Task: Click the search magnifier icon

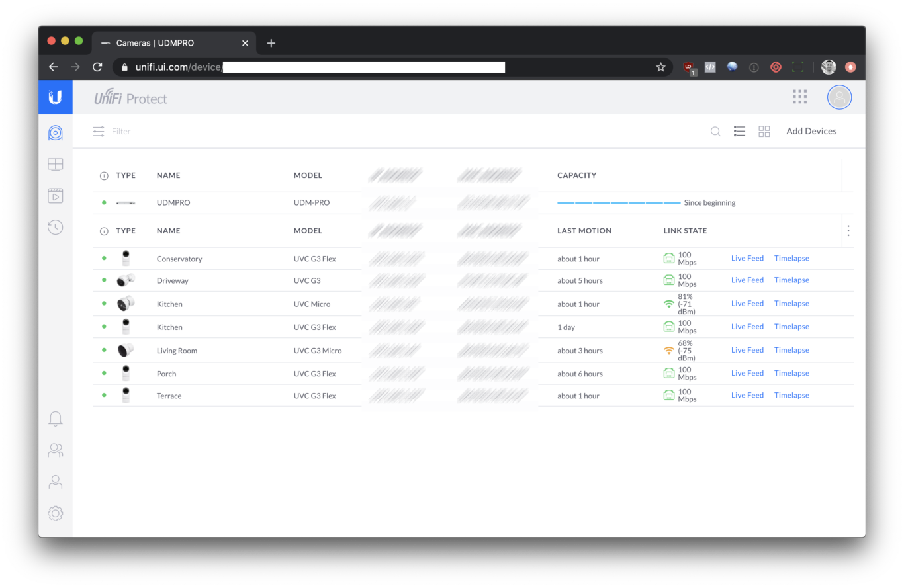Action: pos(715,132)
